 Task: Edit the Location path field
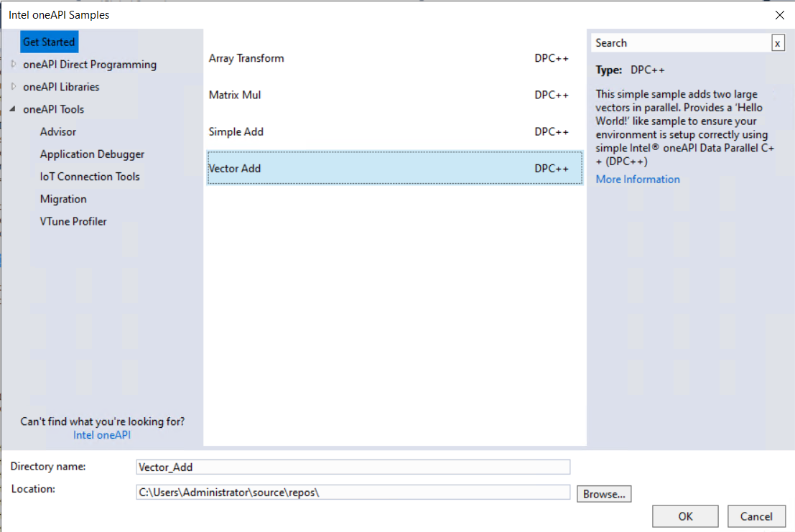(353, 493)
